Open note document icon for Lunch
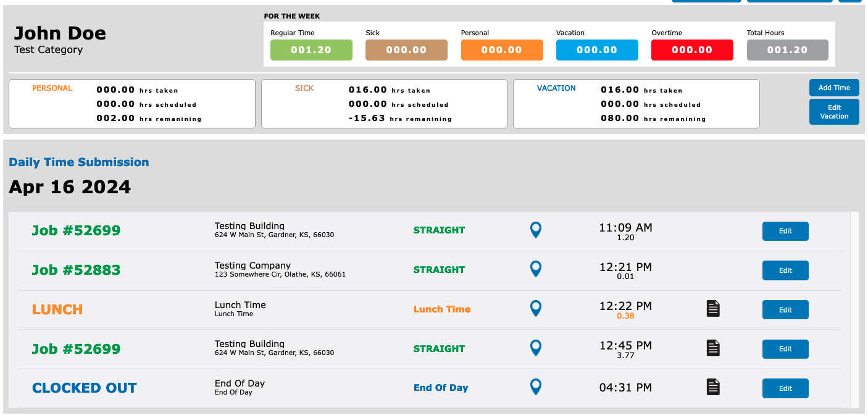Viewport: 868px width, 418px height. pyautogui.click(x=713, y=309)
